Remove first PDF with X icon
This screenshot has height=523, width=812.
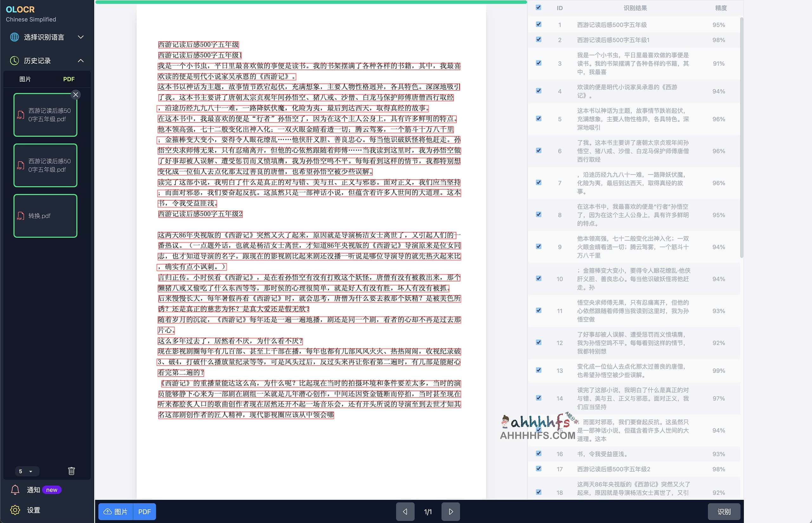(76, 95)
